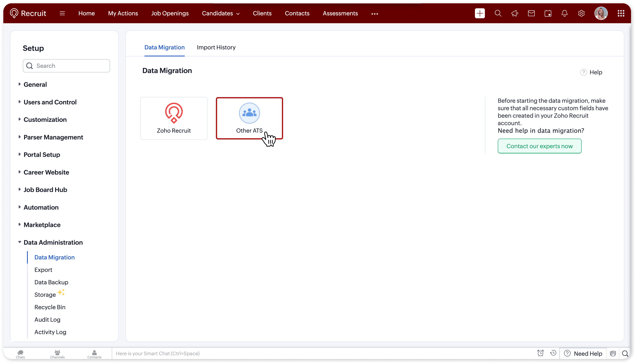Open the announcements megaphone icon
Screen dimensions: 636x364
(x=515, y=13)
